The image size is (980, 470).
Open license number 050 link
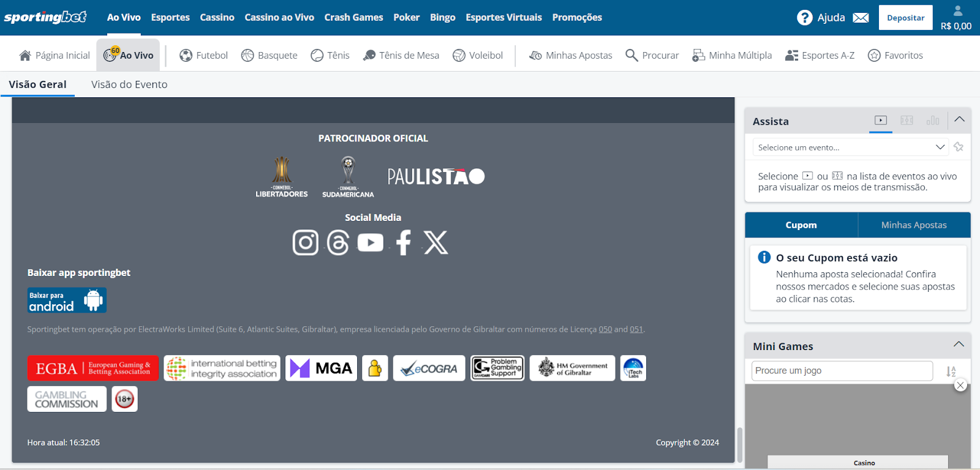tap(605, 329)
